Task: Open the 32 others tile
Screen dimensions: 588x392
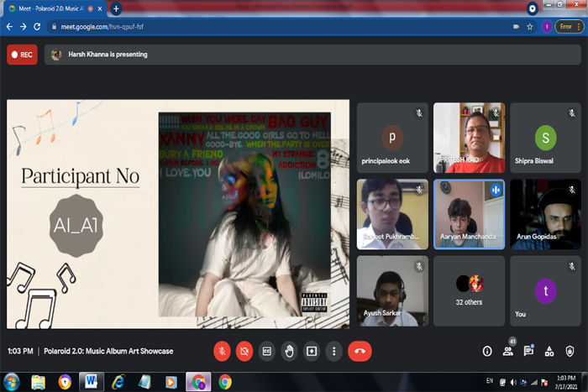Action: pyautogui.click(x=469, y=290)
